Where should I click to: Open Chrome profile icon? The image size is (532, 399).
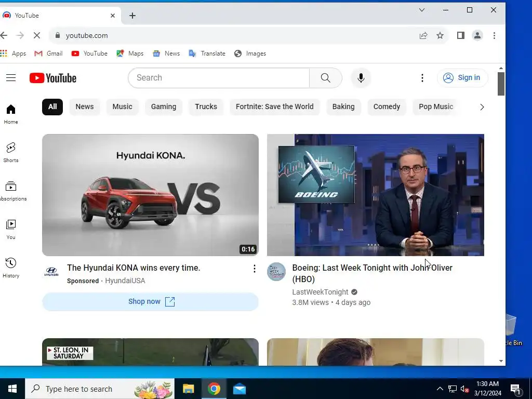pos(477,35)
